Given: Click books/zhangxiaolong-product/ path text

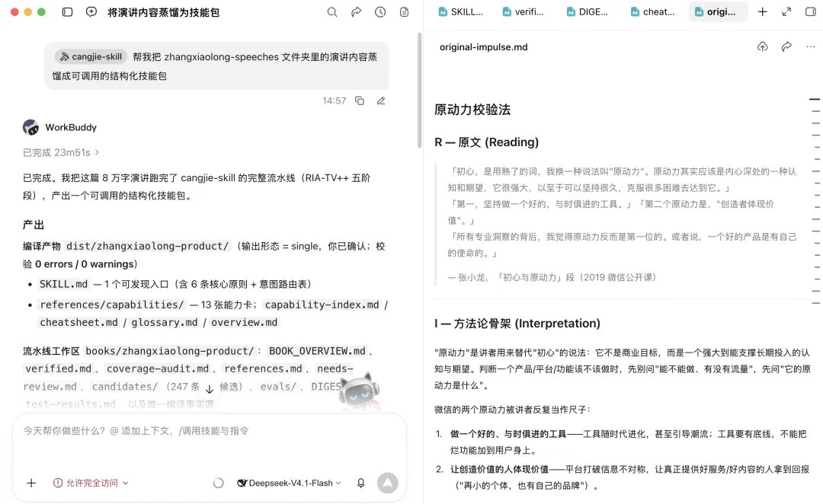Looking at the screenshot, I should (169, 351).
